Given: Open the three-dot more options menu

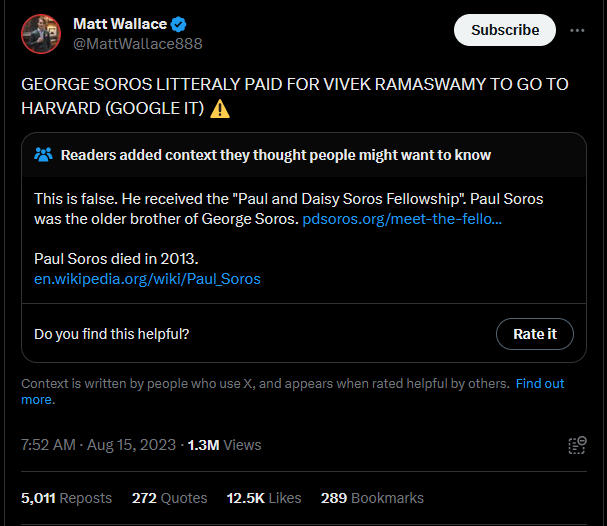Looking at the screenshot, I should pyautogui.click(x=577, y=30).
